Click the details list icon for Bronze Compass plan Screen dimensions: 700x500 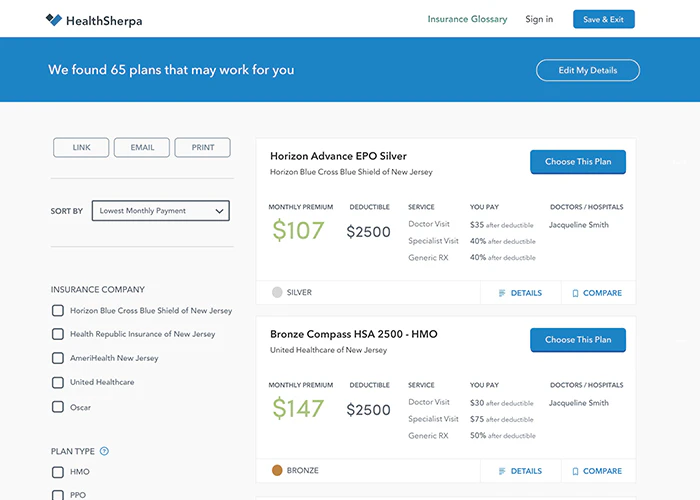[501, 471]
